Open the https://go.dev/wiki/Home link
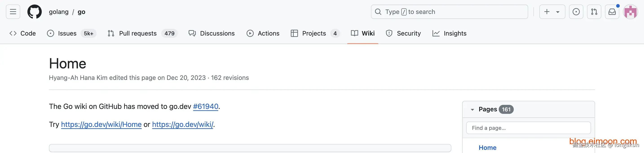Image resolution: width=644 pixels, height=153 pixels. click(x=101, y=124)
